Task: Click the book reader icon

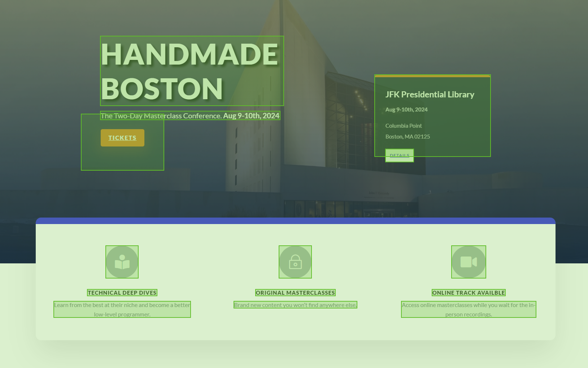Action: pyautogui.click(x=122, y=262)
